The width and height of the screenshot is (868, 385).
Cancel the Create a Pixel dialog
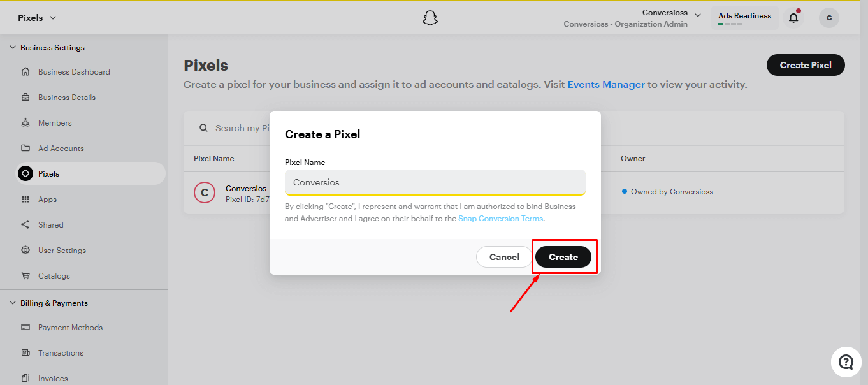coord(504,257)
